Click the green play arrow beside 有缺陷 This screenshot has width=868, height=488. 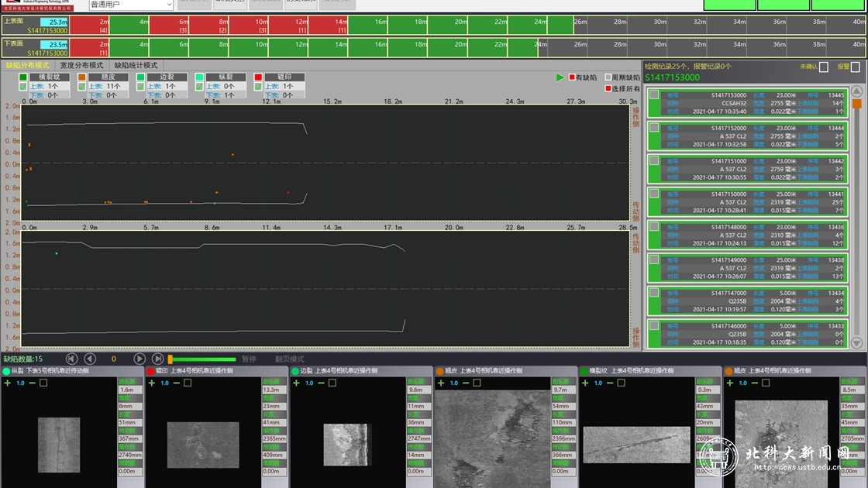point(560,77)
